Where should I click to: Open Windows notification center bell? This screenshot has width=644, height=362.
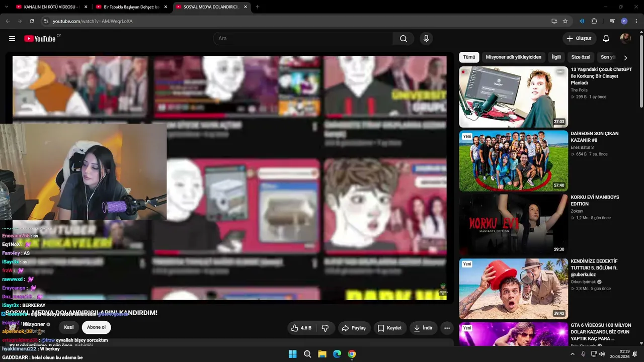pyautogui.click(x=635, y=354)
